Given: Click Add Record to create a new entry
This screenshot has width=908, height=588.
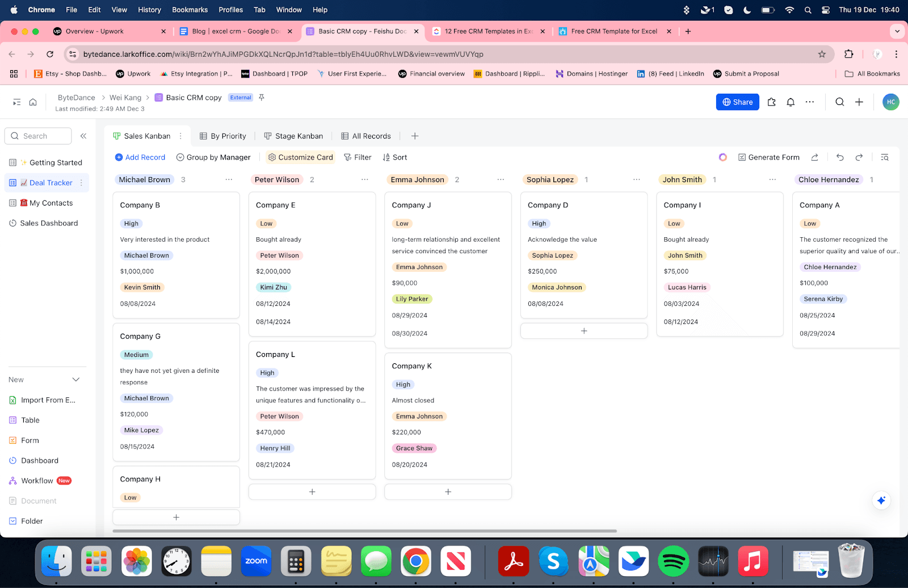Looking at the screenshot, I should point(140,157).
